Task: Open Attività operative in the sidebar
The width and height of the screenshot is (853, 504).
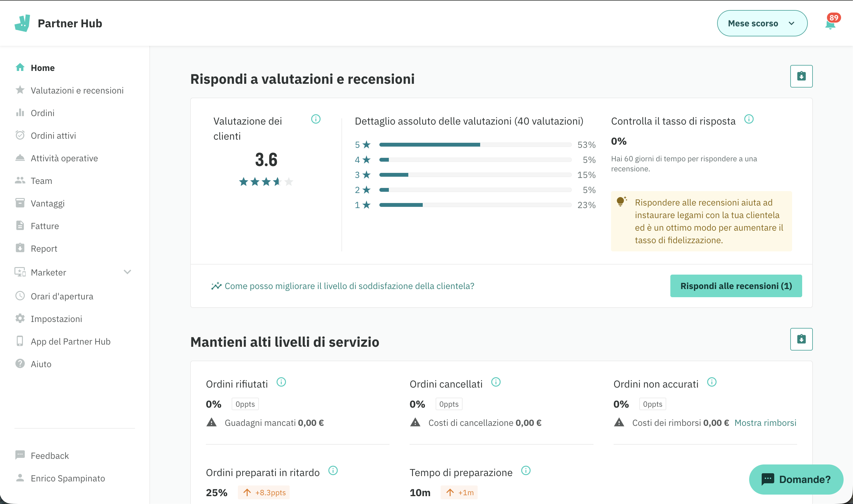Action: (x=64, y=158)
